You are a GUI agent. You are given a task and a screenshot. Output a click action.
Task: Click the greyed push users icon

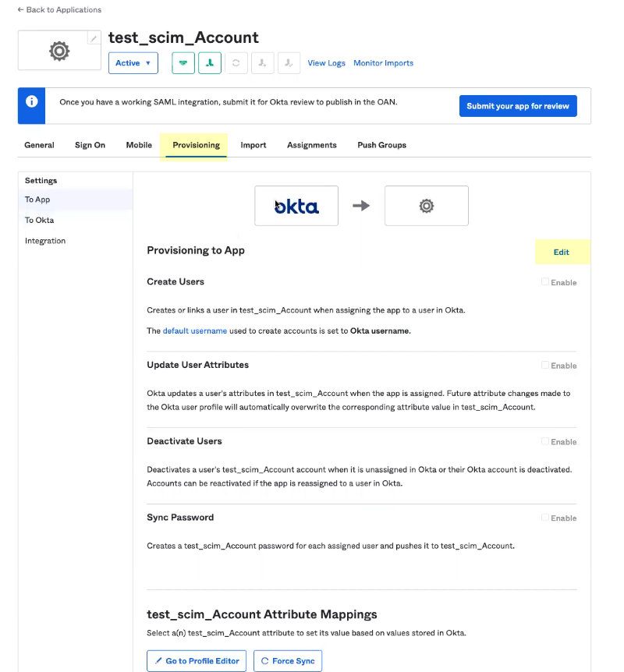[x=289, y=63]
